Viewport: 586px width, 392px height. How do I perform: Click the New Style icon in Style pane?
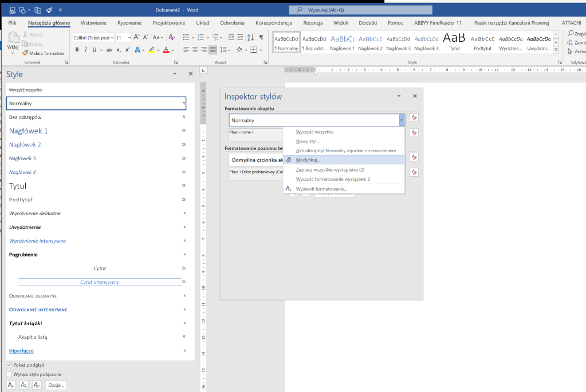click(x=11, y=385)
